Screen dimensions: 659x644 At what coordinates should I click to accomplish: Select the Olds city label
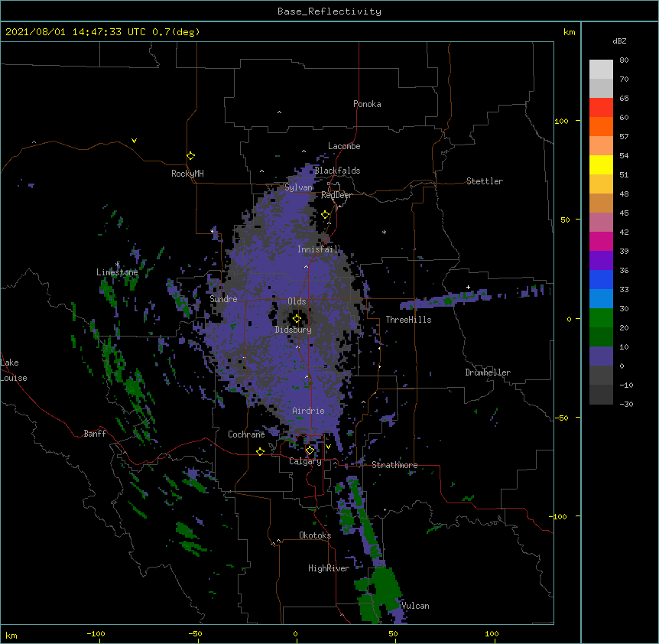[297, 301]
